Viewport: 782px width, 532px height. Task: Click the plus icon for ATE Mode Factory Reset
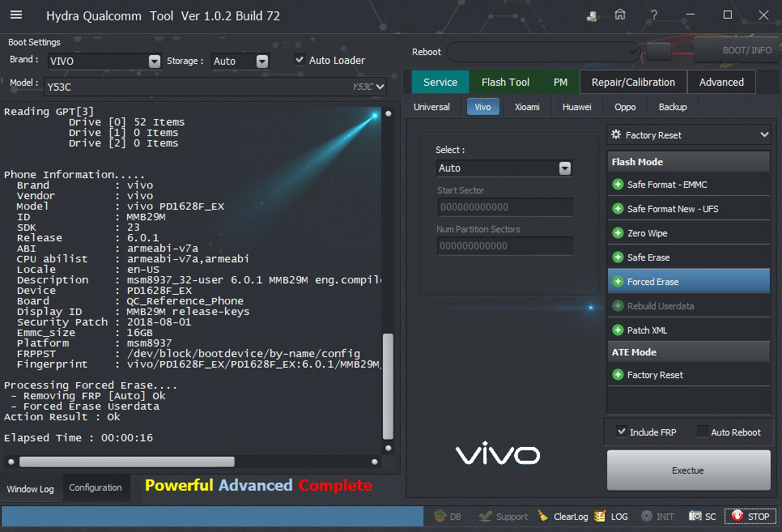pos(618,375)
